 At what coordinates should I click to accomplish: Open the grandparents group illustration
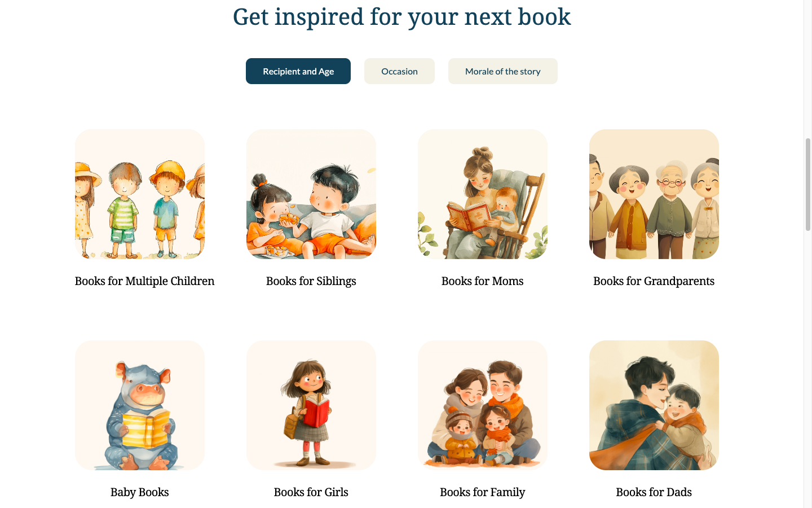(654, 194)
